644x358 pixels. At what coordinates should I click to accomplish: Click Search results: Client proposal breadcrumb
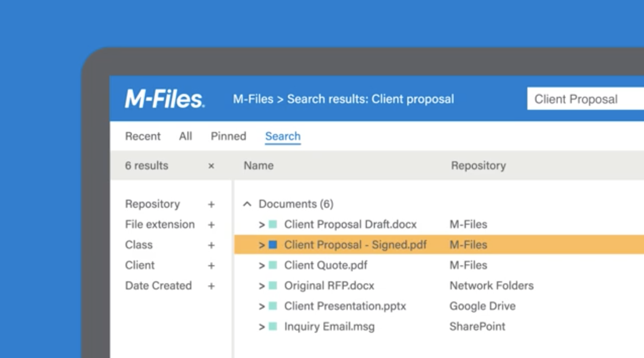[370, 99]
